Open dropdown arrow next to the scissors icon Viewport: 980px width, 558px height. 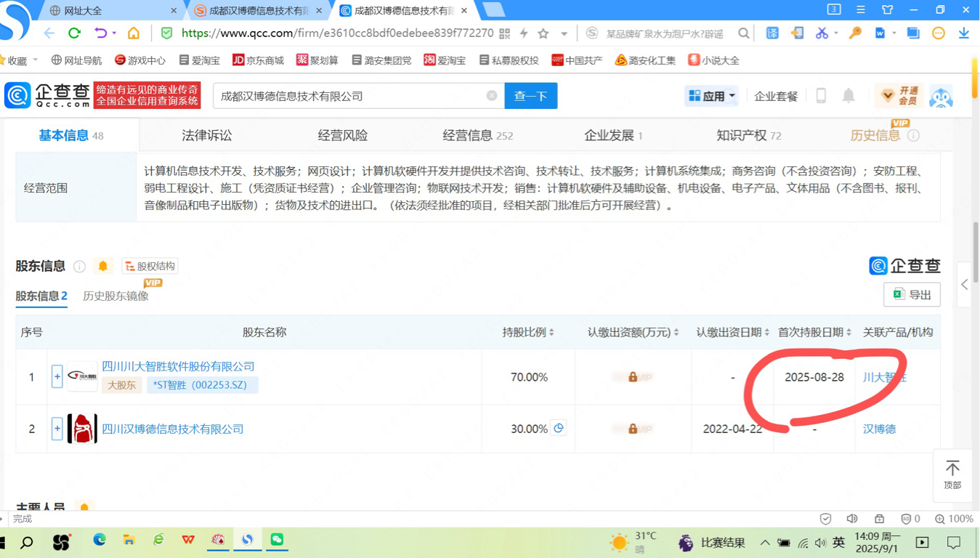(836, 33)
